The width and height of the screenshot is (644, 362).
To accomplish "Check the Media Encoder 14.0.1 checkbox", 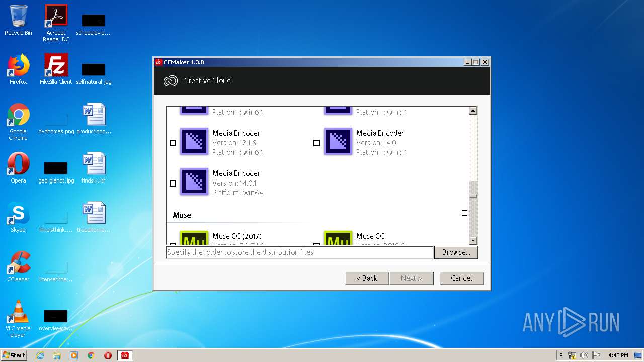I will pos(173,184).
